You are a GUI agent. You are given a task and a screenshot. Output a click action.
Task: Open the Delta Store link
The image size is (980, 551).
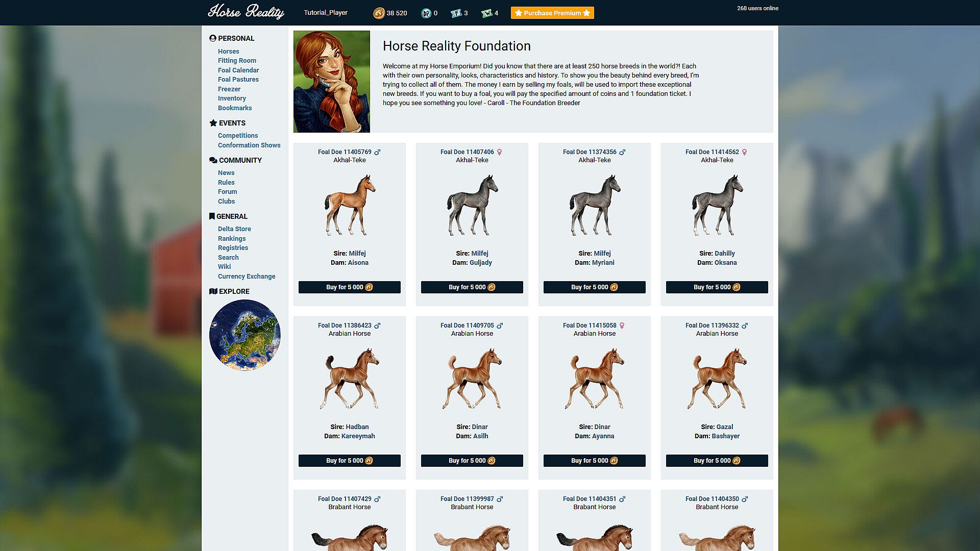tap(234, 229)
